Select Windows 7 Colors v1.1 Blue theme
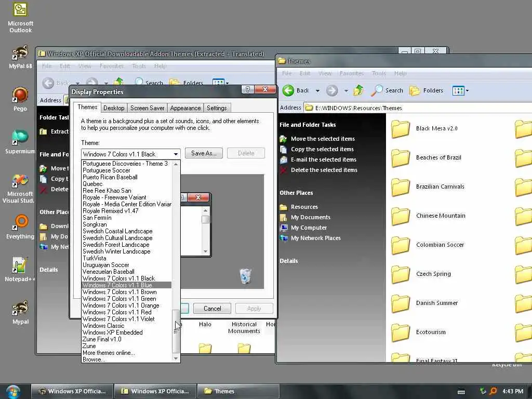Viewport: 532px width, 399px height. [127, 285]
